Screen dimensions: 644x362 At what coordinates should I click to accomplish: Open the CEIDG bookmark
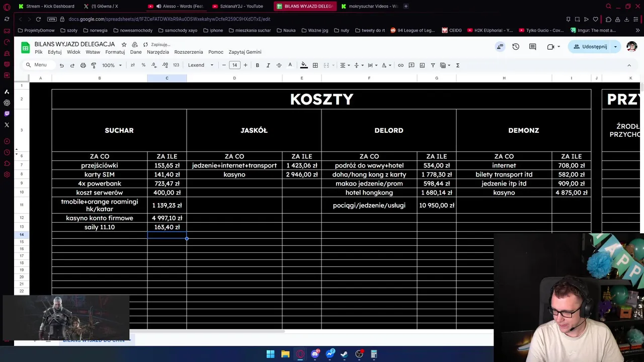[452, 30]
